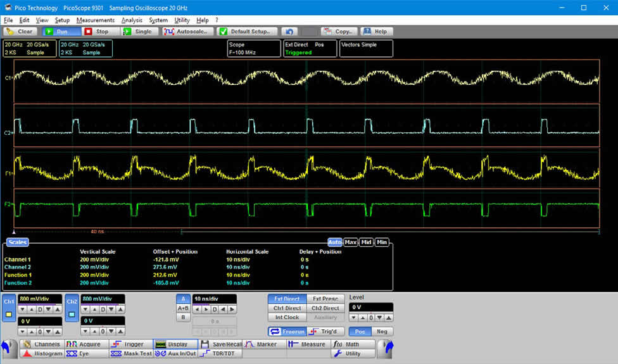Click the Autoscale toolbar button
The height and width of the screenshot is (364, 618).
[x=187, y=32]
